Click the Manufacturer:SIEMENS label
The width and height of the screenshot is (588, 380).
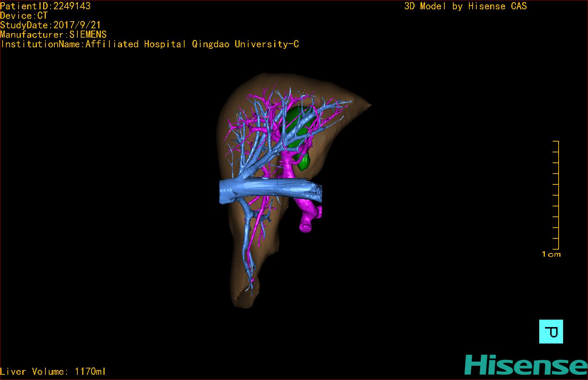tap(53, 35)
